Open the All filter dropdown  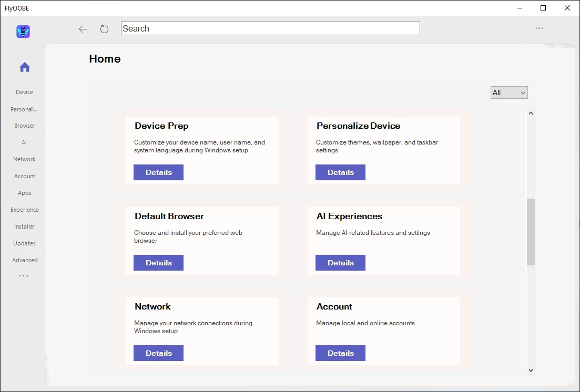509,92
